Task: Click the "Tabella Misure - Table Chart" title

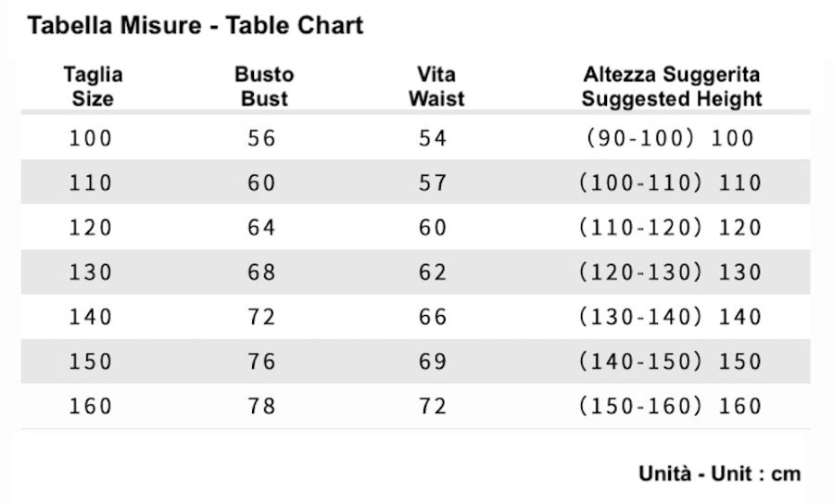Action: pyautogui.click(x=195, y=26)
